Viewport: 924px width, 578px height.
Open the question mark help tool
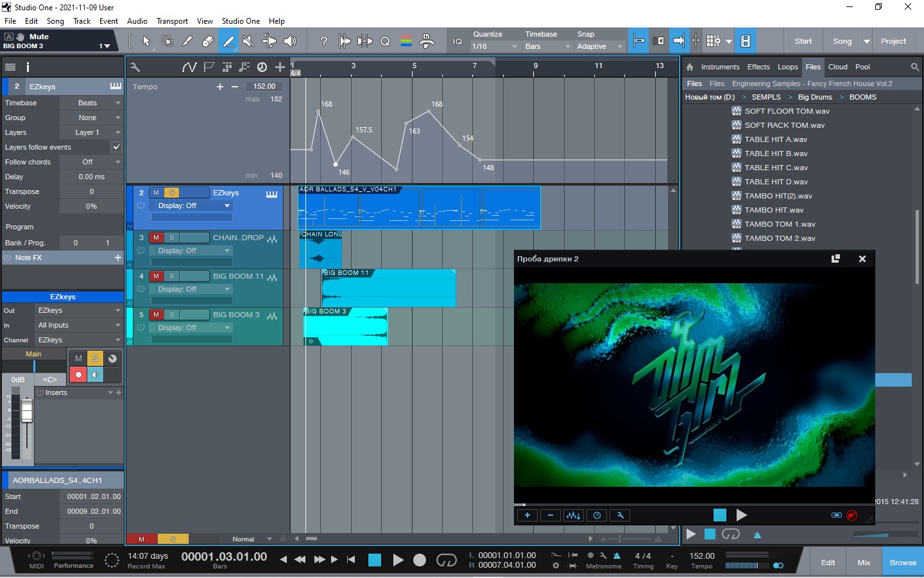coord(324,42)
